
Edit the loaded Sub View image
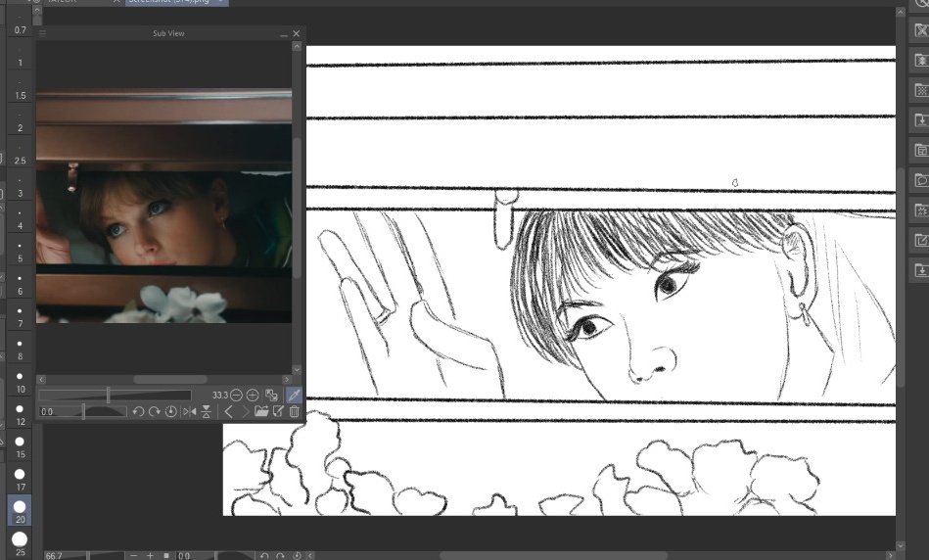point(278,411)
